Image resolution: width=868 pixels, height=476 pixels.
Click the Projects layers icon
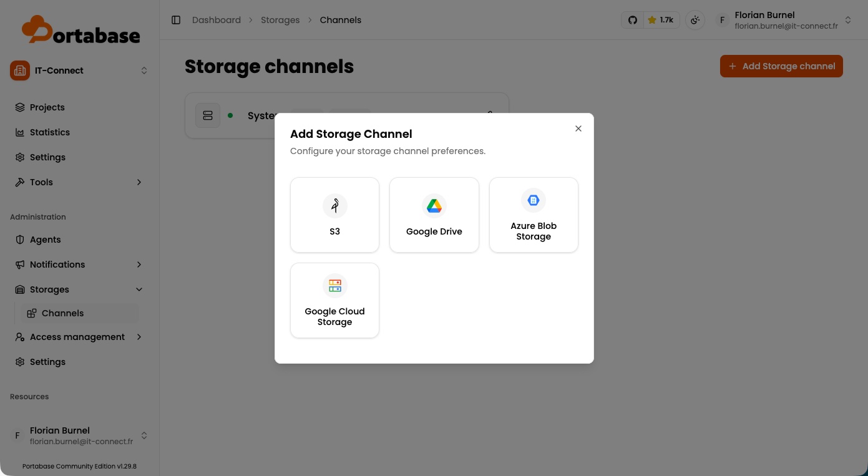point(20,107)
